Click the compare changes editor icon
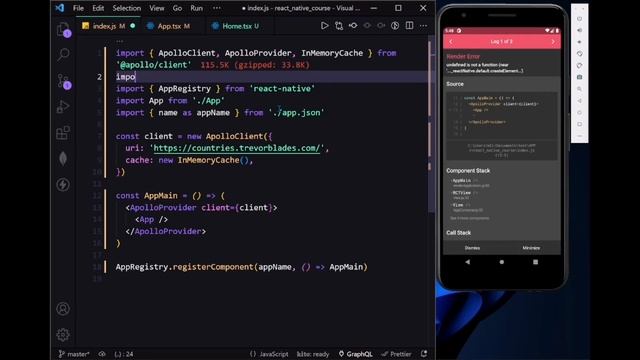Image resolution: width=640 pixels, height=360 pixels. (339, 26)
